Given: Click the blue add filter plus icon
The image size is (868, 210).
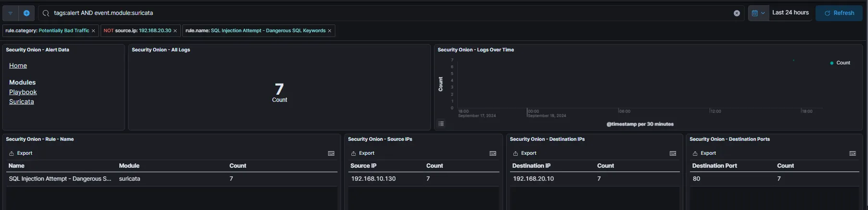Looking at the screenshot, I should [x=26, y=13].
